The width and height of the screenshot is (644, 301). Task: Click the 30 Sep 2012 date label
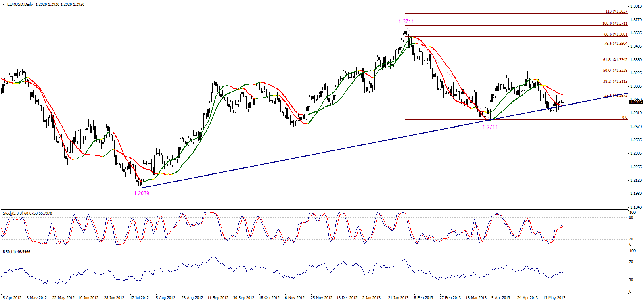pyautogui.click(x=244, y=298)
